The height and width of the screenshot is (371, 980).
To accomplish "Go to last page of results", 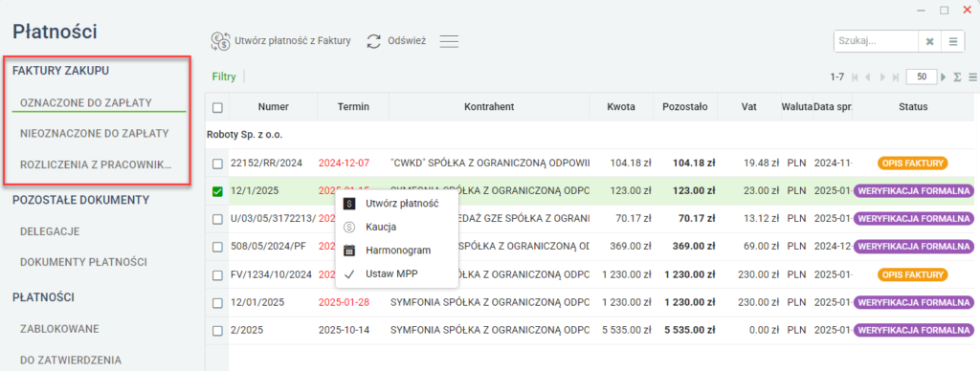I will (x=896, y=77).
